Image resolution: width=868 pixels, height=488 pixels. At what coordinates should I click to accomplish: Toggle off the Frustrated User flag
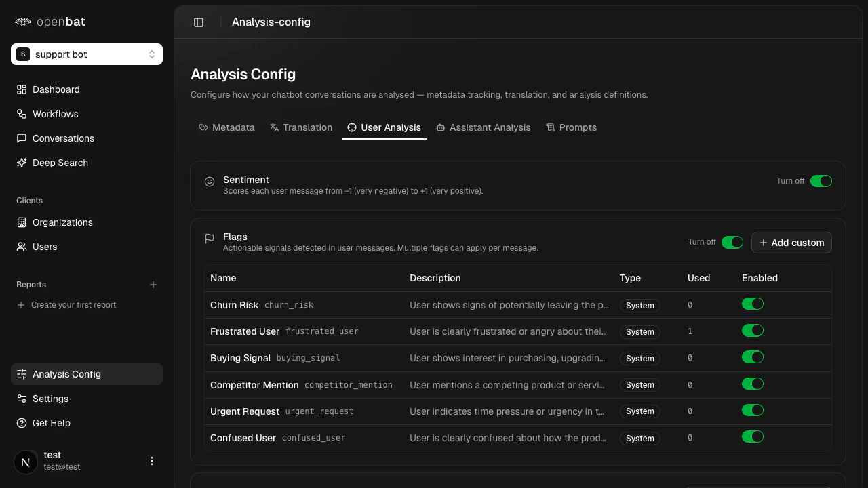click(x=753, y=330)
